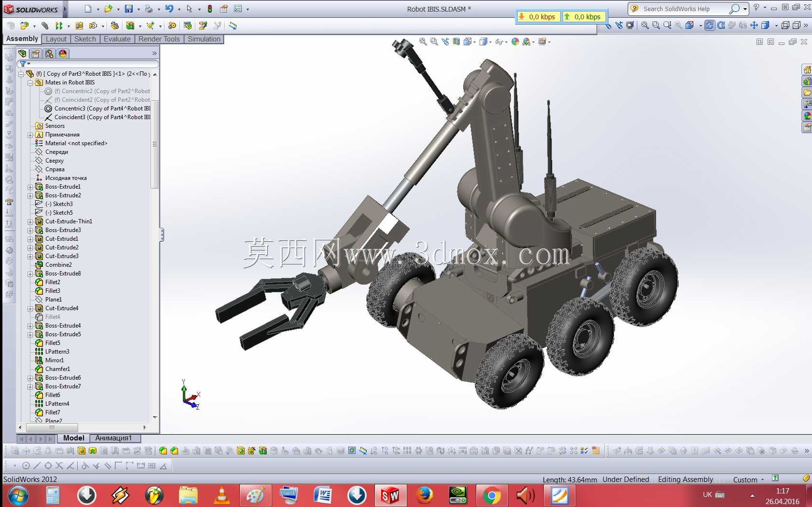Click the New Motion Study icon

click(x=172, y=26)
